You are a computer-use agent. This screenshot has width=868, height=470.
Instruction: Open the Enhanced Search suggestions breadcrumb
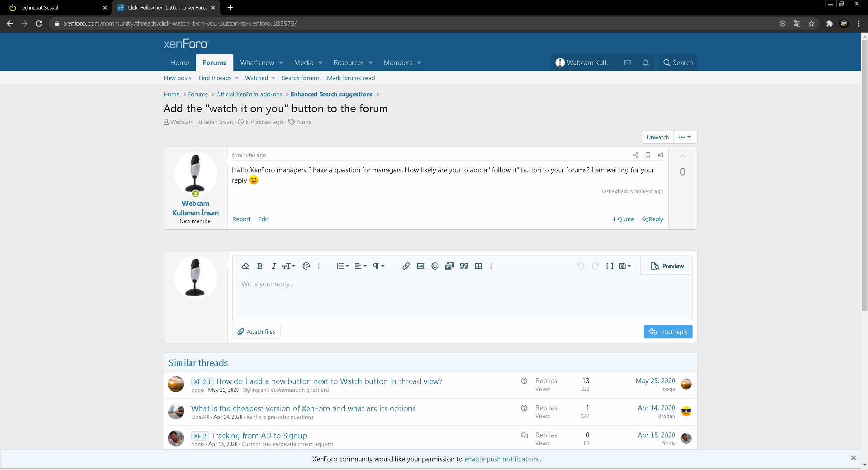pyautogui.click(x=332, y=95)
